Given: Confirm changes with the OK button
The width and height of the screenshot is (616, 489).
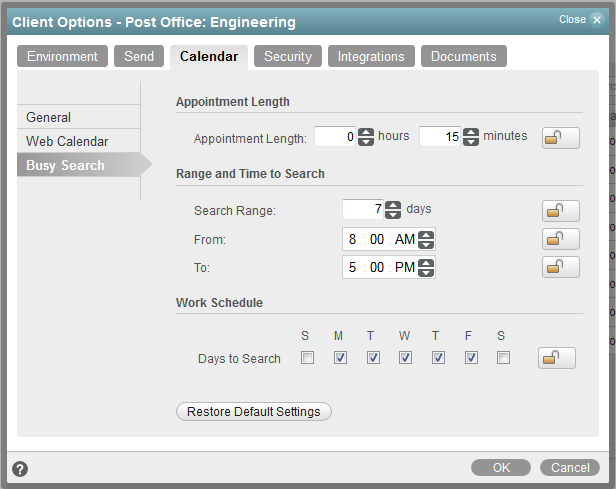Looking at the screenshot, I should pos(501,467).
